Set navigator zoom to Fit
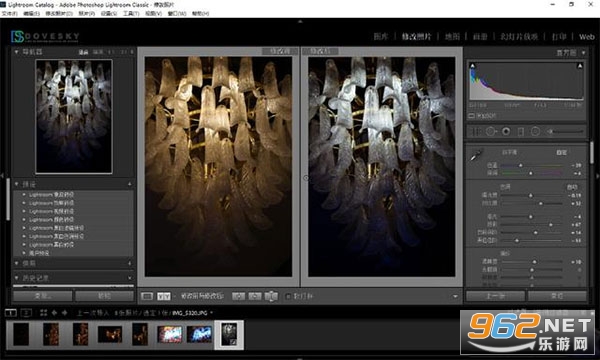Screen dimensions: 600x360 (83, 52)
